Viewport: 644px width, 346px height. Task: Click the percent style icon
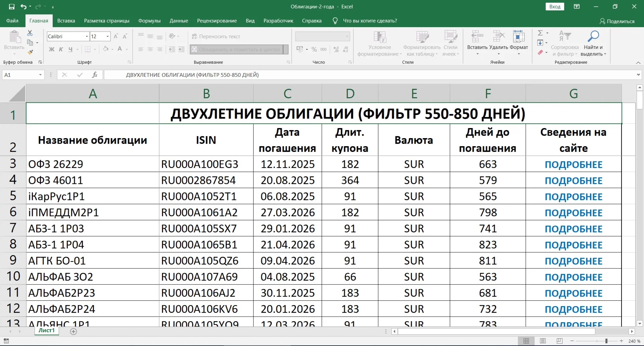[x=314, y=49]
